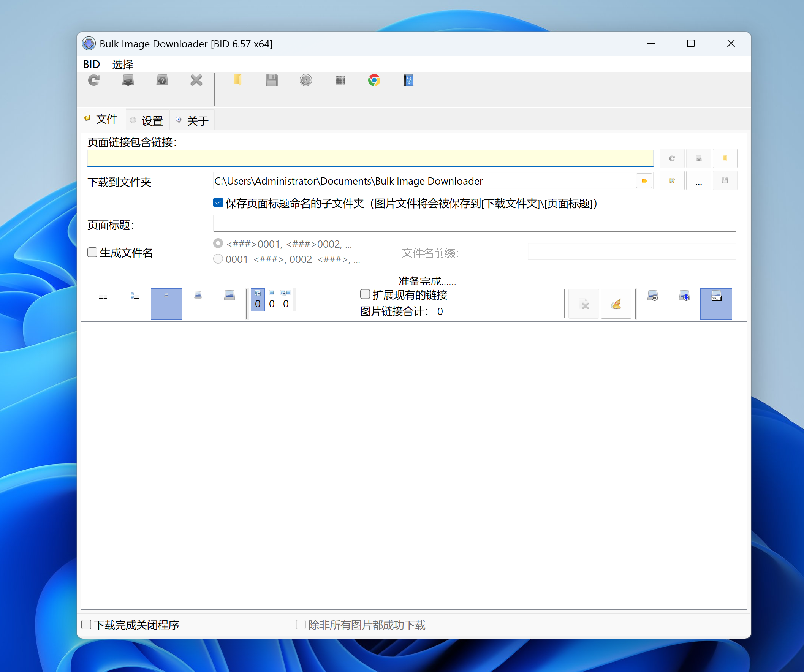Open the BID menu
804x672 pixels.
[x=92, y=64]
